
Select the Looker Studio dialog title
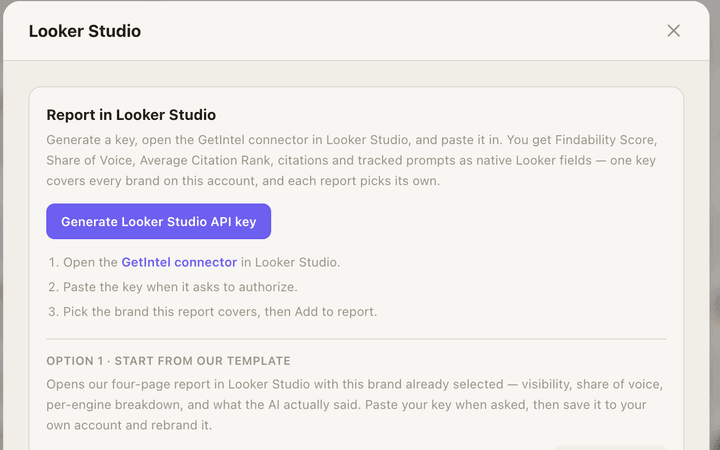pos(84,31)
